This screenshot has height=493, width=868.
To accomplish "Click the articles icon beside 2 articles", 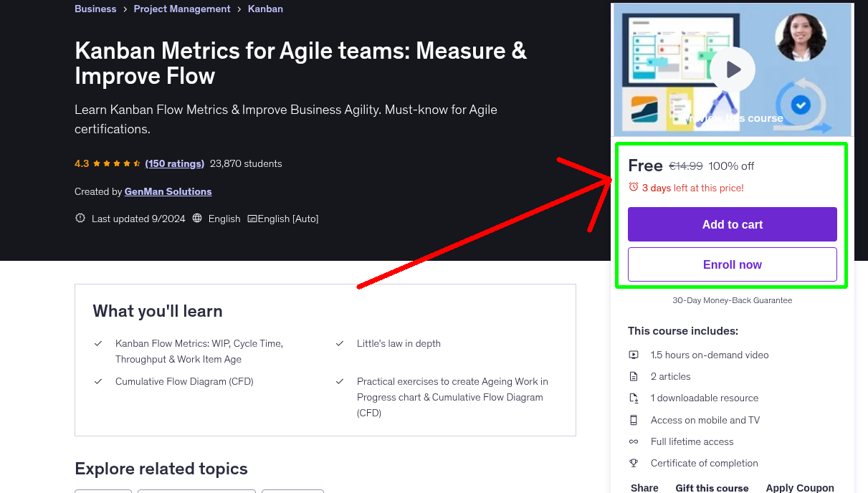I will point(634,376).
